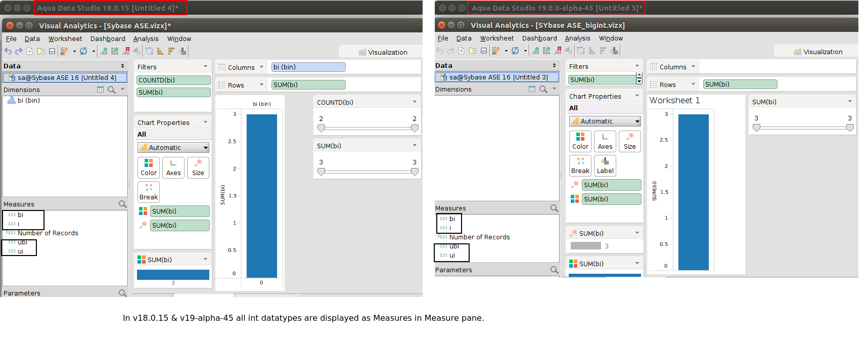Open File menu in left v18 window
868x338 pixels.
click(x=11, y=38)
